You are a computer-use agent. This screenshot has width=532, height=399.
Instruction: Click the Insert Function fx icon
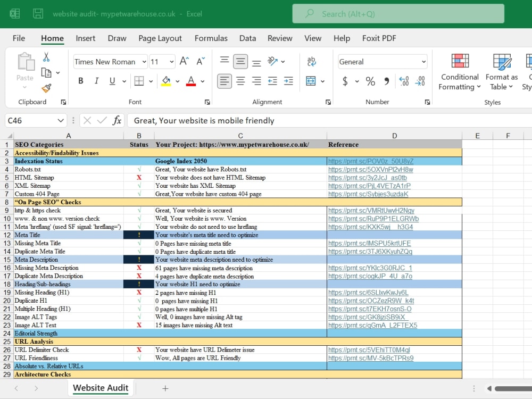(117, 120)
